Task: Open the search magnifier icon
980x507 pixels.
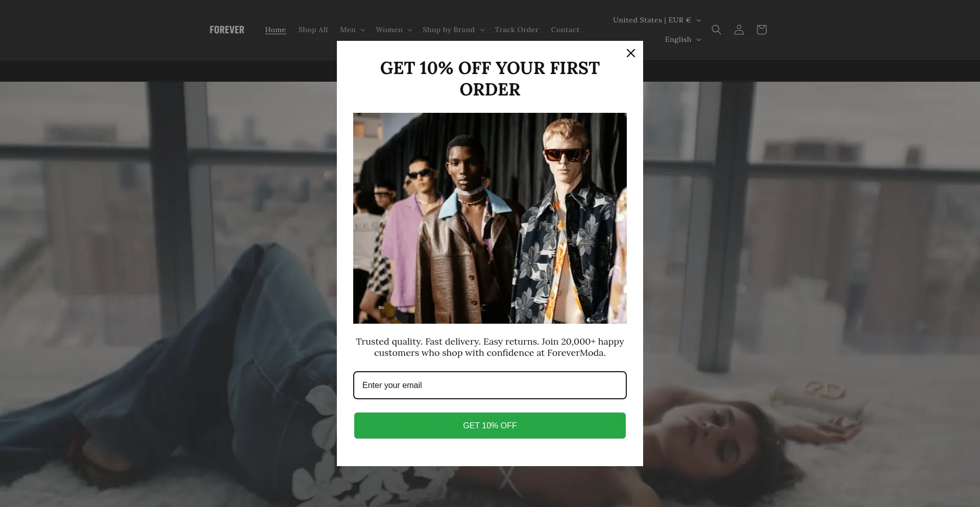Action: point(717,30)
